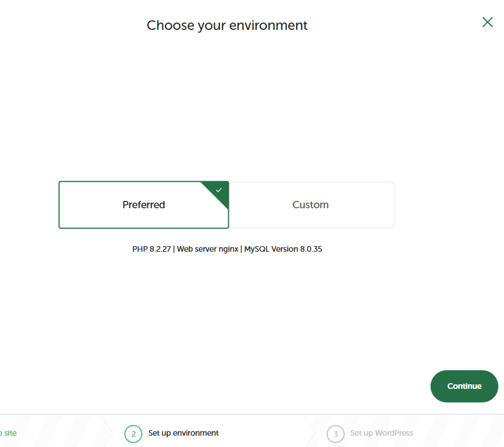This screenshot has height=447, width=504.
Task: Click chevron divider before Set up WordPress
Action: [310, 432]
